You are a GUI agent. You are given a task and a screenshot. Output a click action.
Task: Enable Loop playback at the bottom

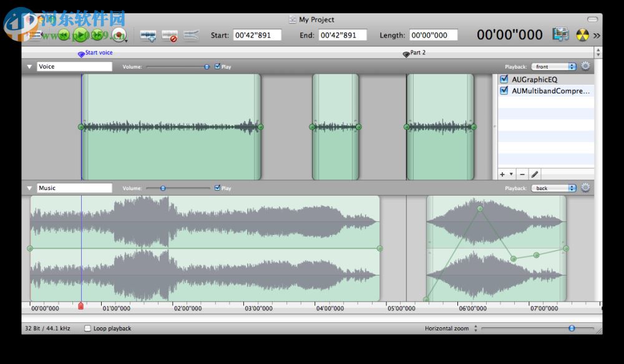(87, 328)
